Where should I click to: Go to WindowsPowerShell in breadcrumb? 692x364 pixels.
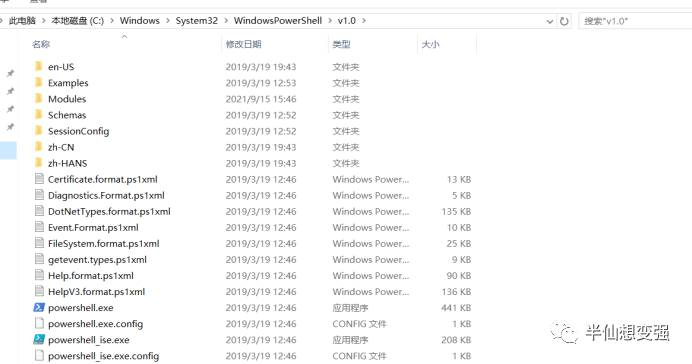click(278, 21)
